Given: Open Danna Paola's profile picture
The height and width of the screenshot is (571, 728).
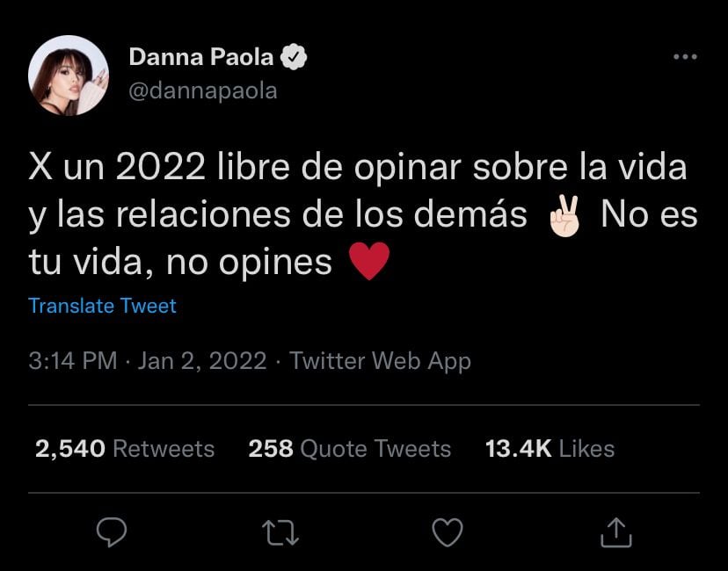Looking at the screenshot, I should click(x=69, y=76).
